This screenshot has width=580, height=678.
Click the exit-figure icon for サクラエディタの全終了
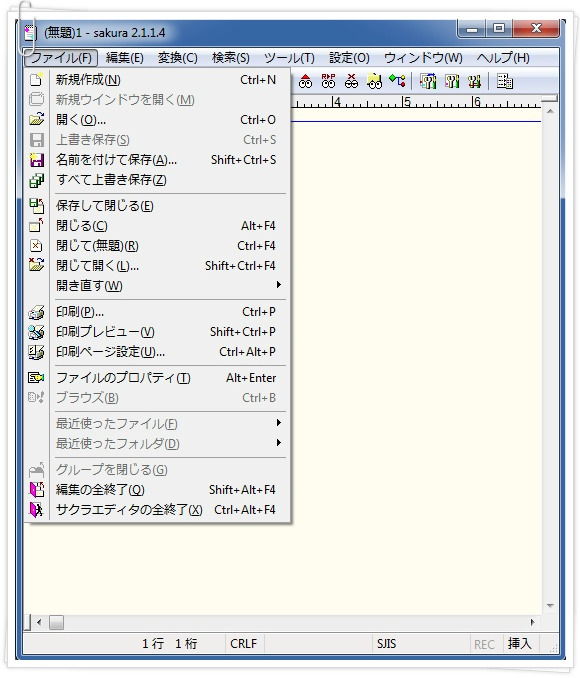point(36,509)
